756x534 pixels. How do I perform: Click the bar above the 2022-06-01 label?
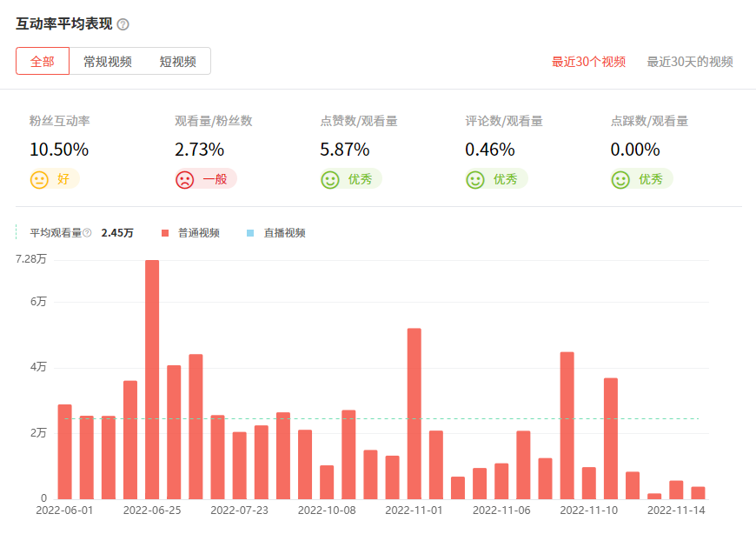click(x=65, y=451)
